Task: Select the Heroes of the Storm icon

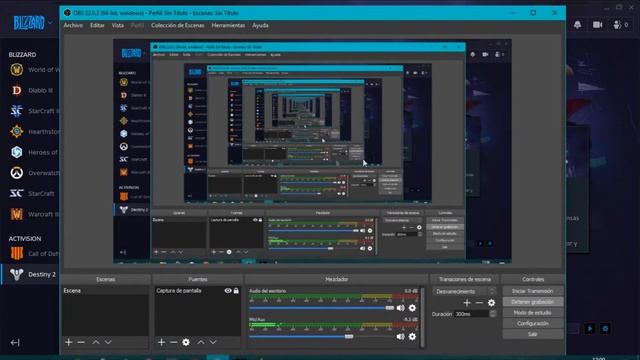Action: 16,152
